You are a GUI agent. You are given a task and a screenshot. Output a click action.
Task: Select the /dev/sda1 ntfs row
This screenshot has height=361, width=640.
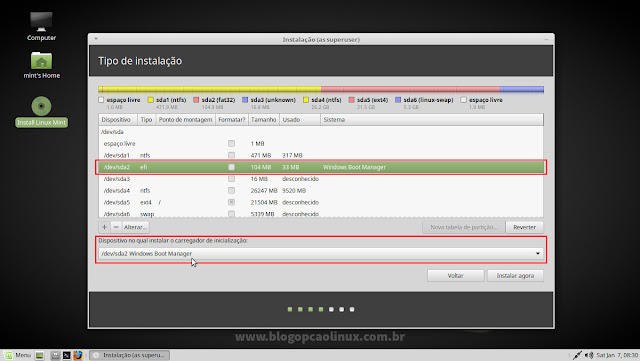point(321,155)
